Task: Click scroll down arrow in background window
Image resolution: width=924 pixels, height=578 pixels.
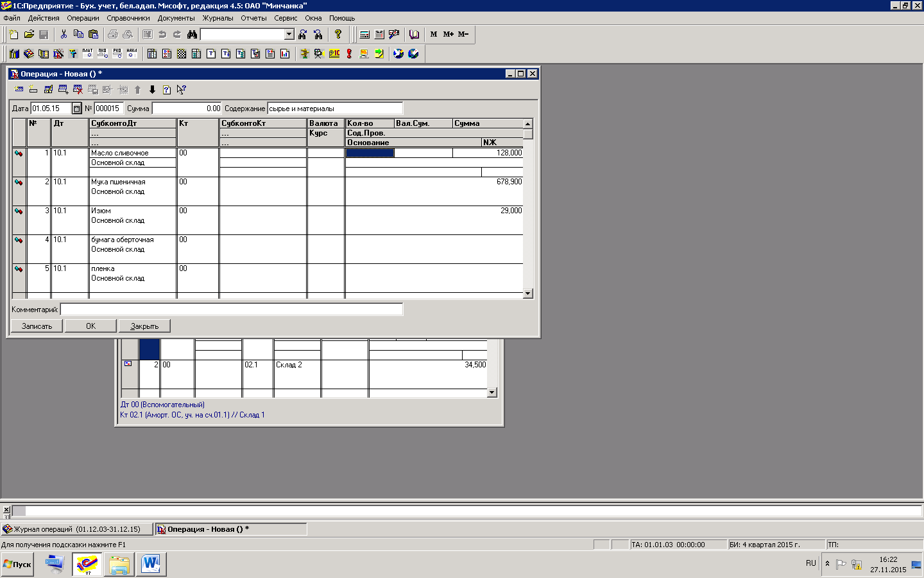Action: point(492,392)
